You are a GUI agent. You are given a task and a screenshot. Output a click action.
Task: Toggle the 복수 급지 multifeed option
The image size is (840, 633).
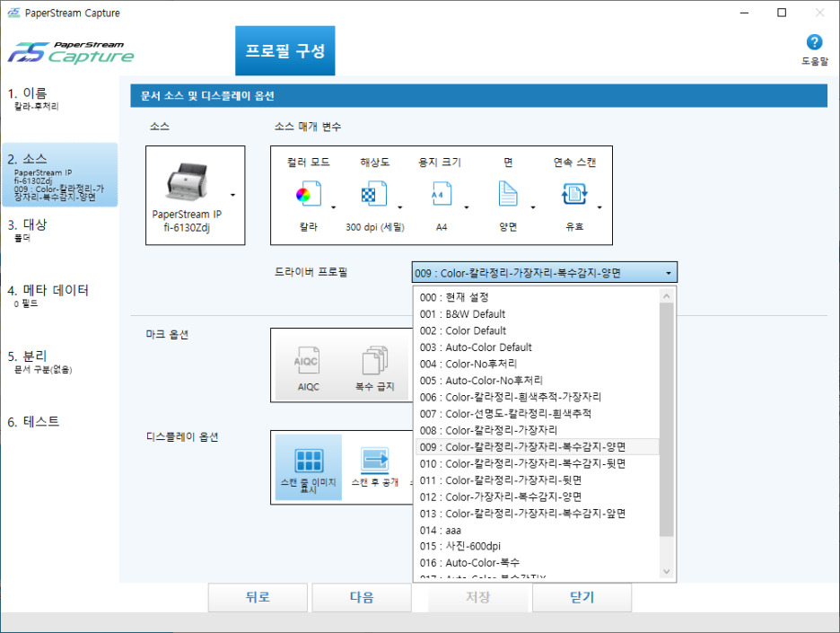[374, 369]
